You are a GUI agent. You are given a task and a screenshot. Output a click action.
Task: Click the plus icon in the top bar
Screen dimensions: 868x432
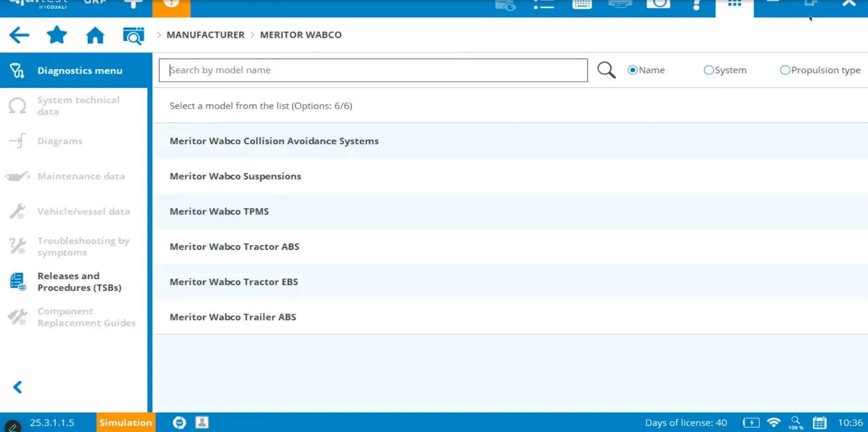133,4
